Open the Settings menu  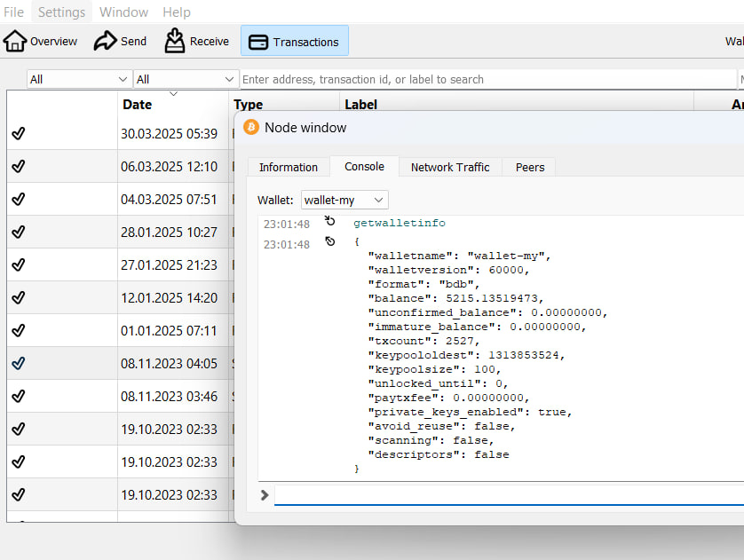pyautogui.click(x=61, y=12)
